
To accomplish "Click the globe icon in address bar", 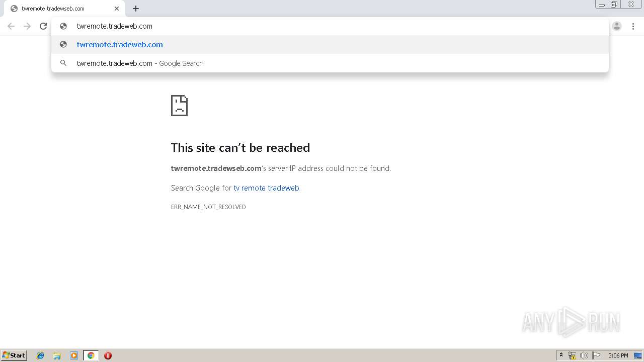I will pyautogui.click(x=63, y=26).
